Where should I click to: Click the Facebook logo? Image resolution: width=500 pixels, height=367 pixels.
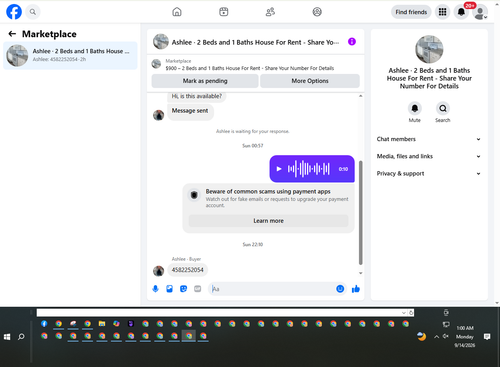point(14,12)
